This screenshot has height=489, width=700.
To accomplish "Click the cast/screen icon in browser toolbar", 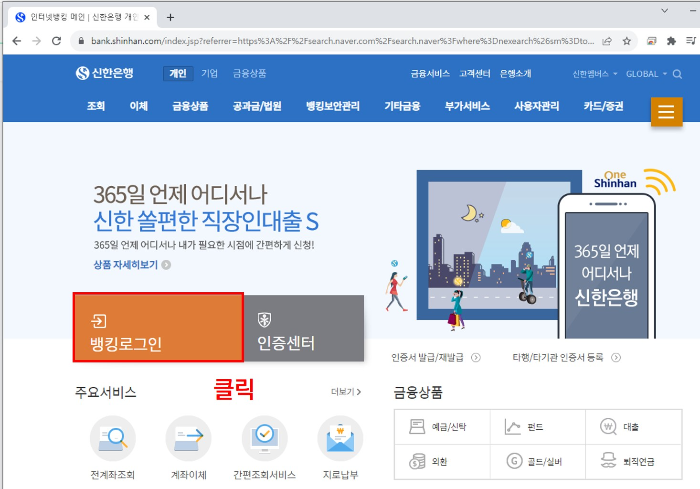I will tap(651, 41).
